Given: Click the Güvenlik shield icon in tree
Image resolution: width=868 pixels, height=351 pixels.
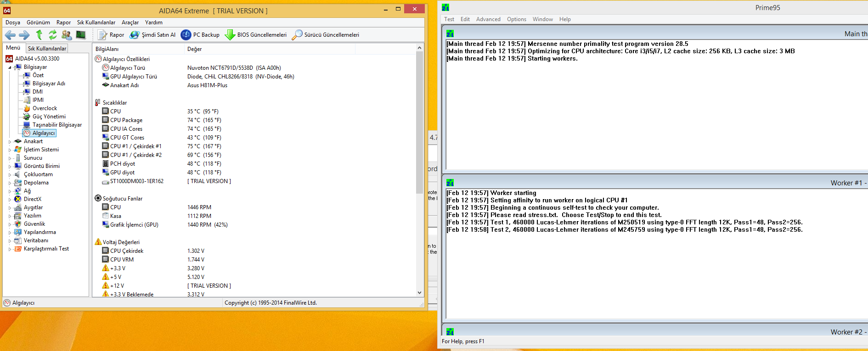Looking at the screenshot, I should tap(18, 224).
